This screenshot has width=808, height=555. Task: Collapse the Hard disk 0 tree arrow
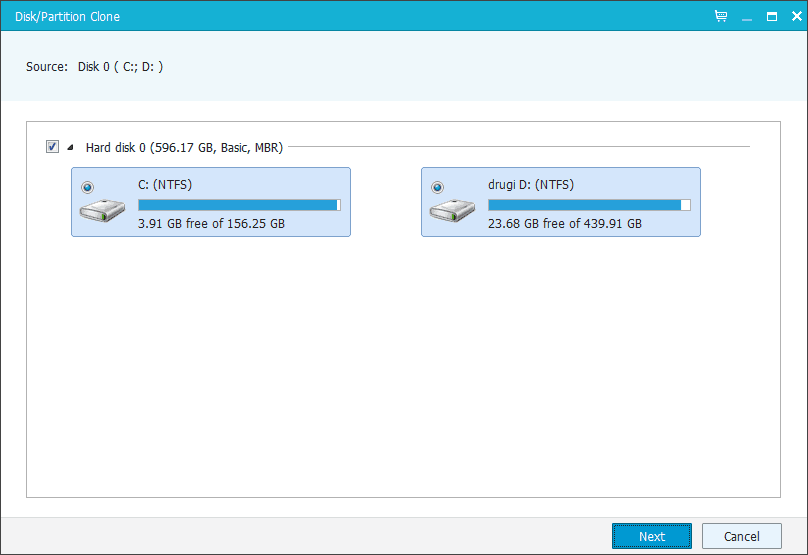click(x=71, y=147)
